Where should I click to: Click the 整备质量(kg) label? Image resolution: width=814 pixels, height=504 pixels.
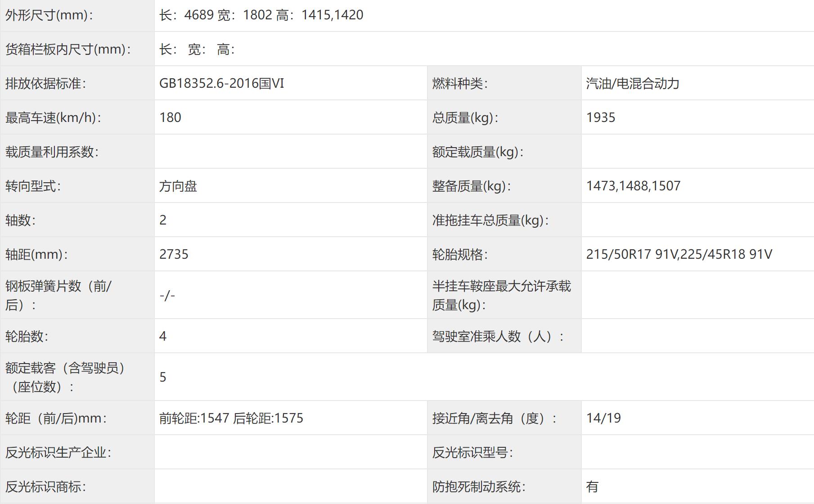472,186
